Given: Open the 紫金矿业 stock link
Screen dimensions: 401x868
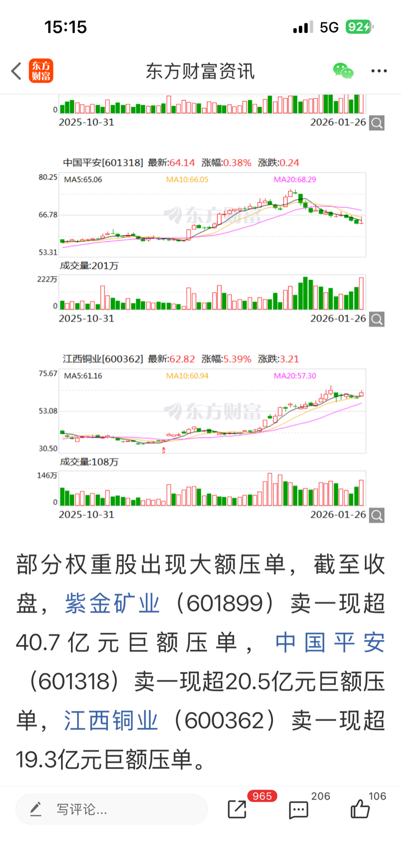Looking at the screenshot, I should click(x=112, y=604).
